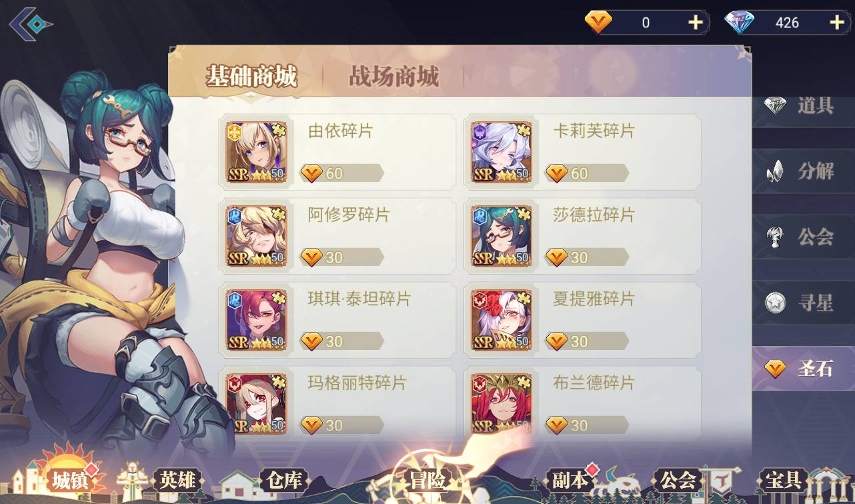Select the 圣石 shop category

pos(803,369)
